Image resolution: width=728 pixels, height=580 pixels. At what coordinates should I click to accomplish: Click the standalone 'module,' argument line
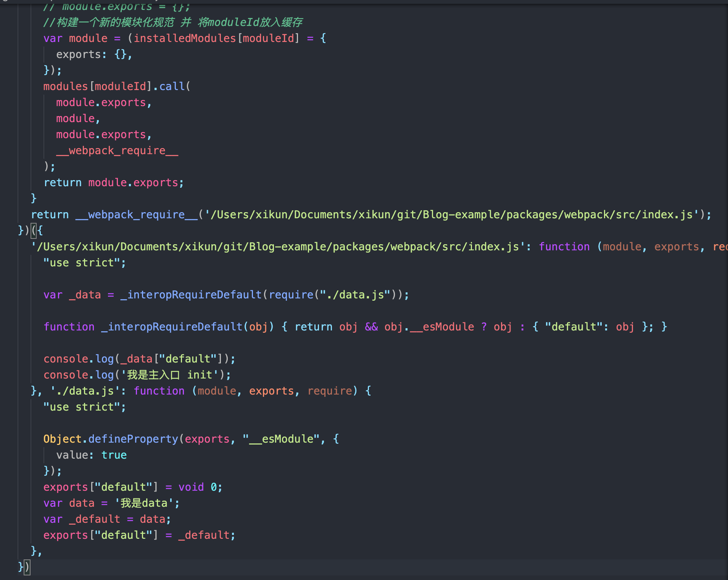click(78, 118)
